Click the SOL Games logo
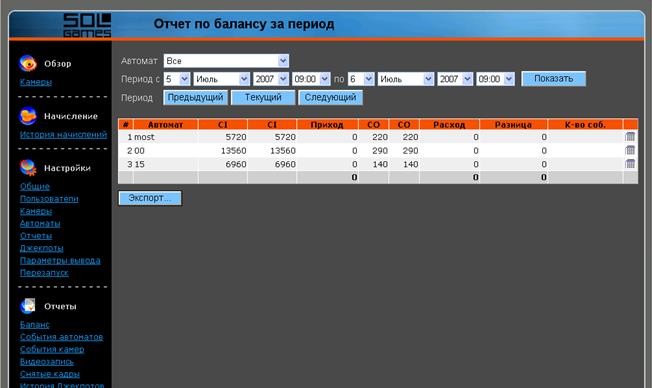The width and height of the screenshot is (652, 388). click(87, 25)
